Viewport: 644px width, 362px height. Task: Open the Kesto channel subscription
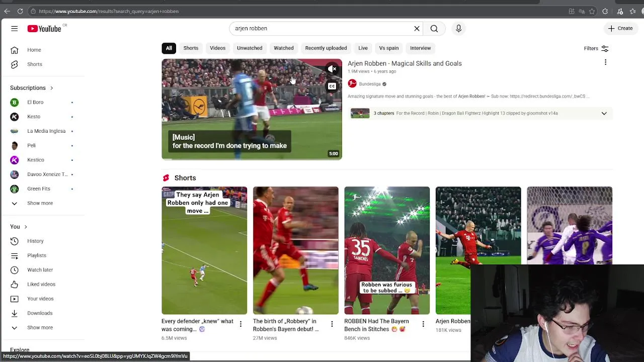42,117
